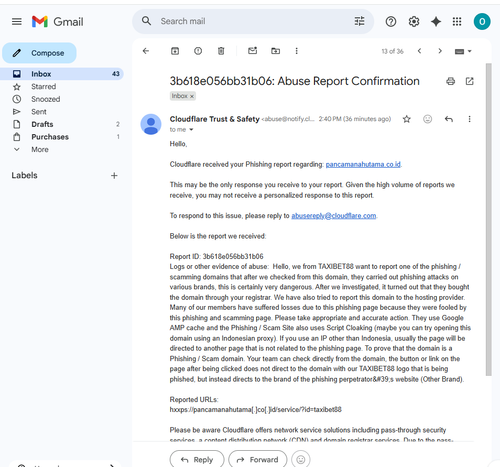Click the sender avatar picture
Screen dimensions: 500x467
point(151,124)
